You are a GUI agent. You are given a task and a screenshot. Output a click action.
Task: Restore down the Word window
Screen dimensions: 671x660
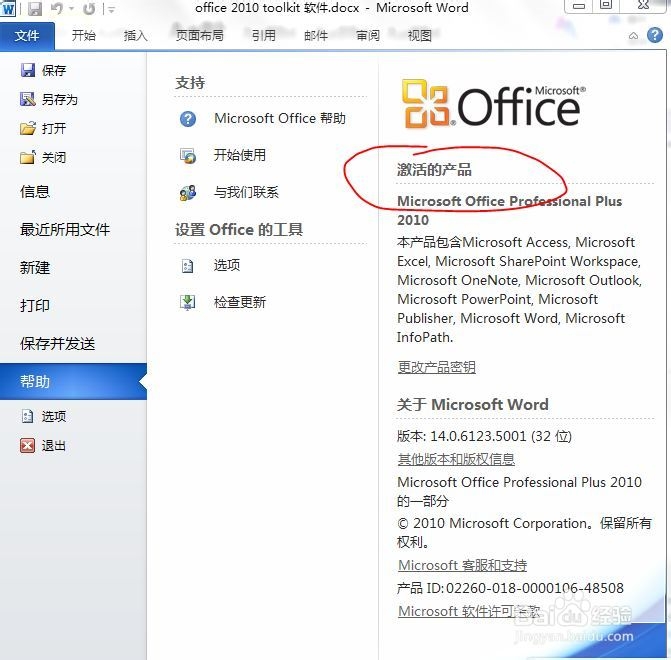(606, 6)
